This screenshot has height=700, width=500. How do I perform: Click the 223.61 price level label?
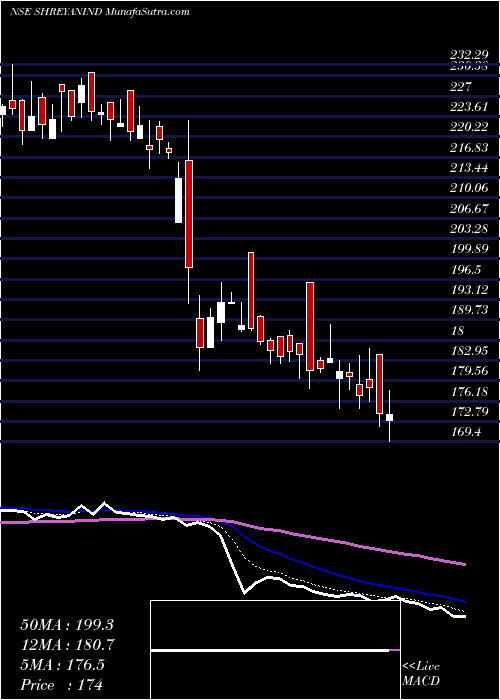(469, 107)
